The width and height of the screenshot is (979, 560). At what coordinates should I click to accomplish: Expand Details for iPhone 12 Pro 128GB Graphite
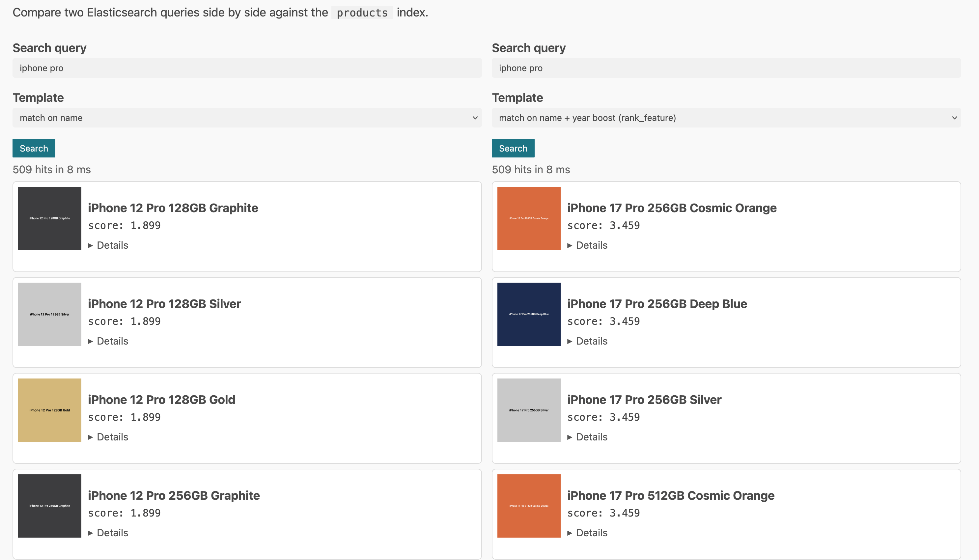click(x=108, y=245)
